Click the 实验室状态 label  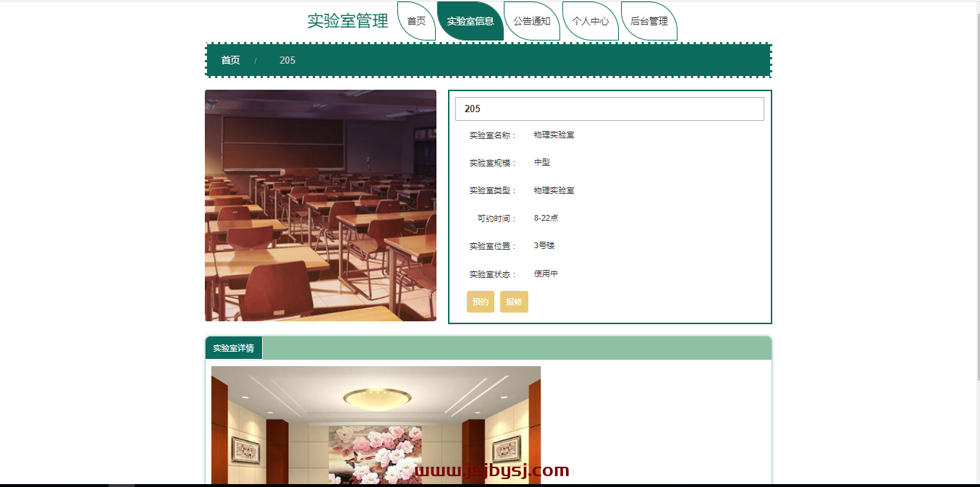[494, 274]
